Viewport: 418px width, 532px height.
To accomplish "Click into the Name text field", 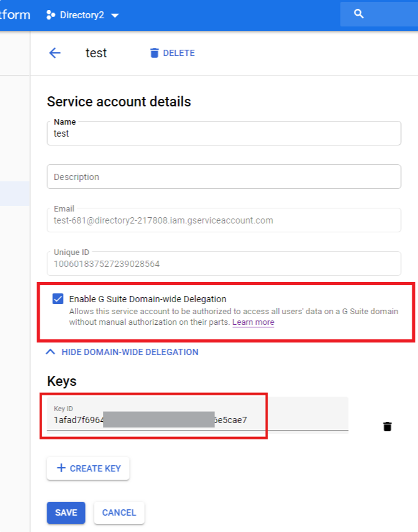I will (x=223, y=134).
